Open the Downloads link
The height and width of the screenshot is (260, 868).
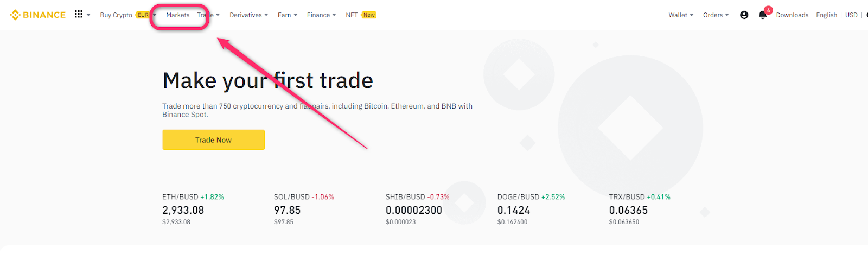click(x=792, y=15)
